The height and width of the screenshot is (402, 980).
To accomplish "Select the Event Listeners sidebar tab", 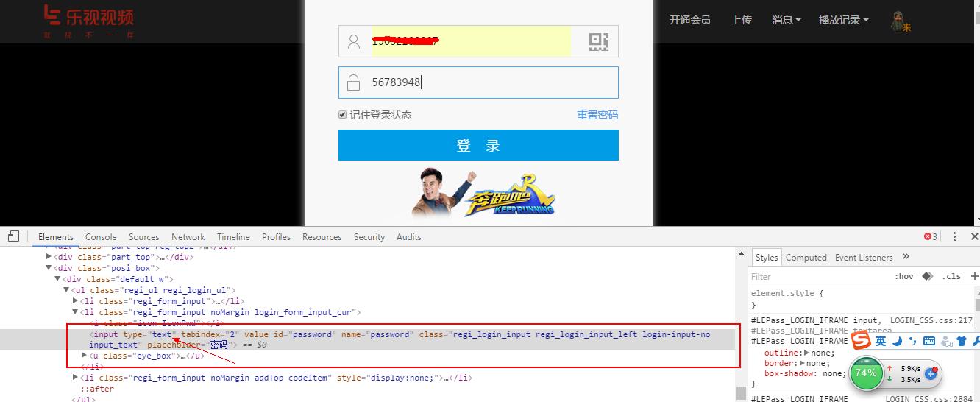I will click(x=864, y=257).
